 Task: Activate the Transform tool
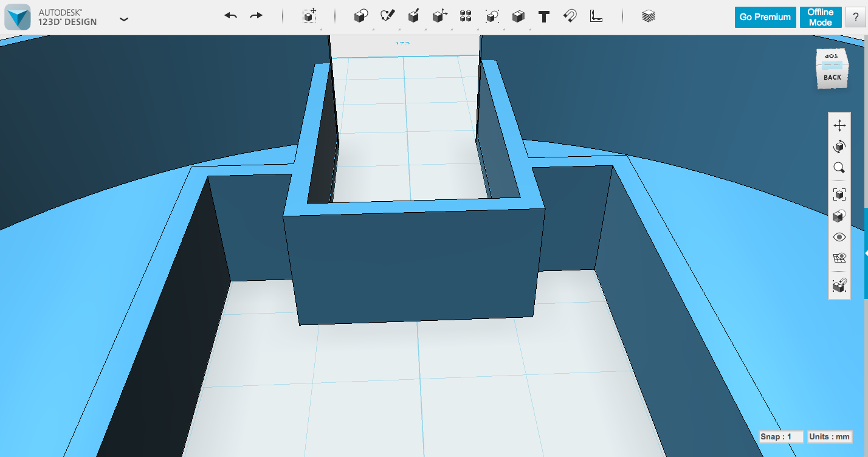click(308, 15)
